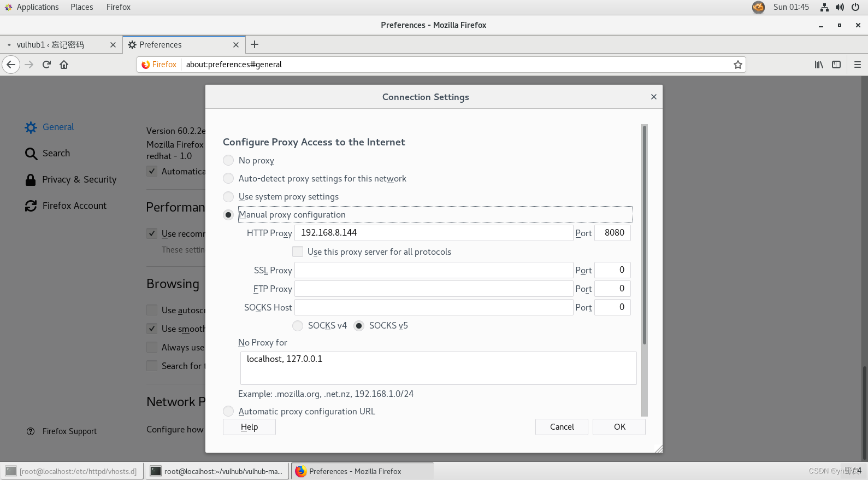Select SOCKS v4 option
The width and height of the screenshot is (868, 480).
pos(298,326)
